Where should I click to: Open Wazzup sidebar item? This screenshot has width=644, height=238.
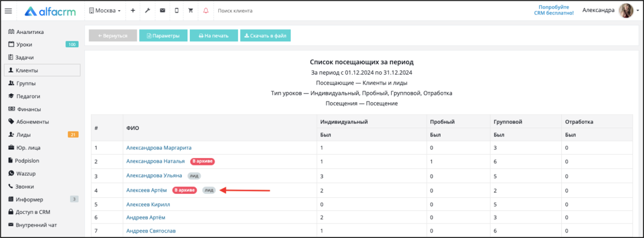tap(26, 174)
